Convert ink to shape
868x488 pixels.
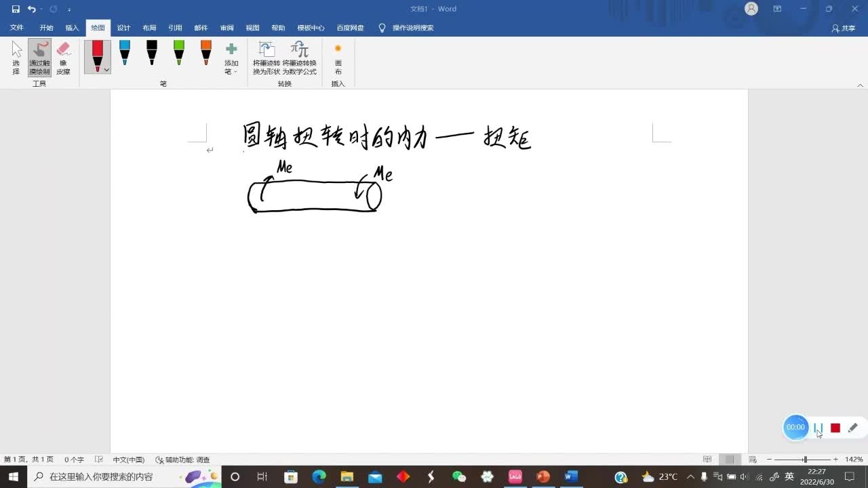[267, 58]
